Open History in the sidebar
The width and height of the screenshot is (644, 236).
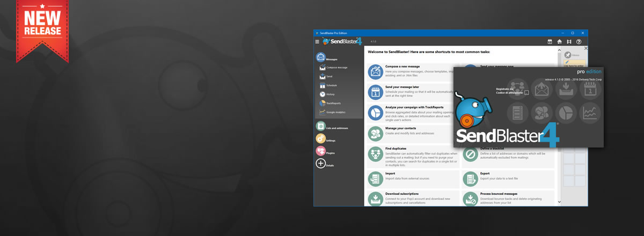point(326,94)
